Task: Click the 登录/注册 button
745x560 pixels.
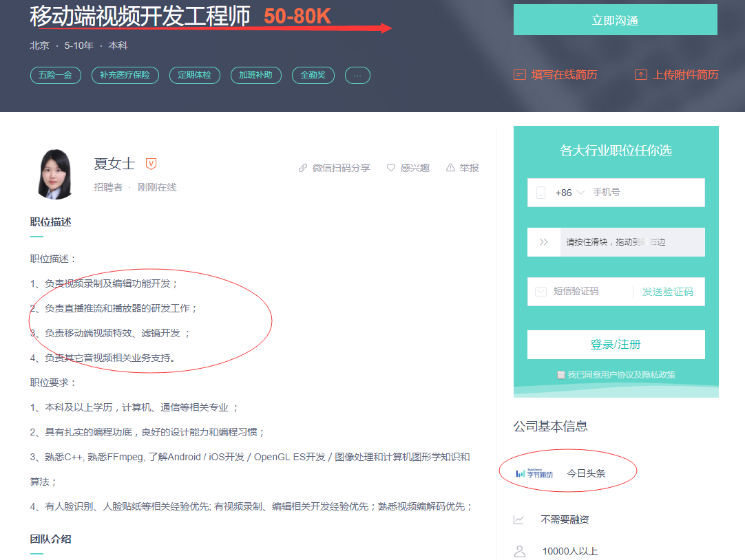Action: [616, 345]
